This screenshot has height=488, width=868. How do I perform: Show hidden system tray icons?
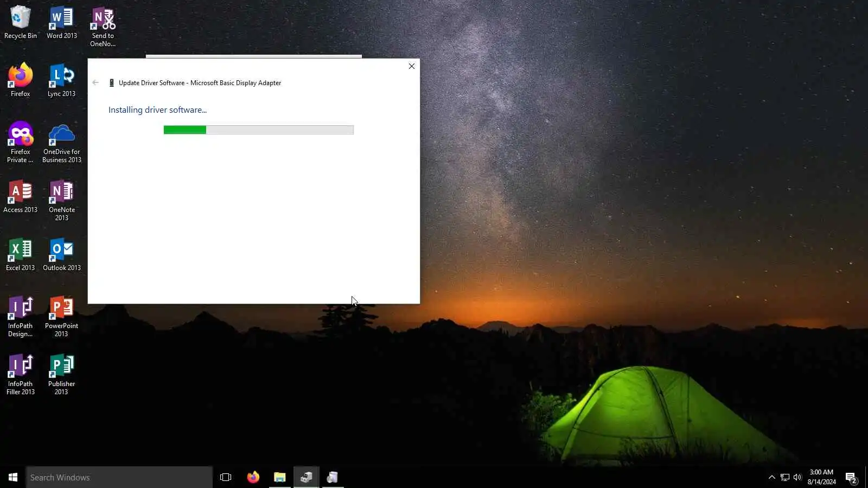[x=772, y=477]
